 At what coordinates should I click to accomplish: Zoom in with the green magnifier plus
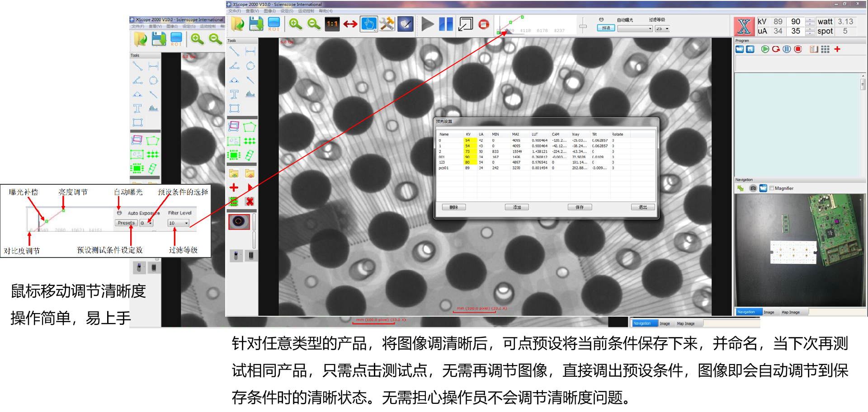tap(295, 24)
